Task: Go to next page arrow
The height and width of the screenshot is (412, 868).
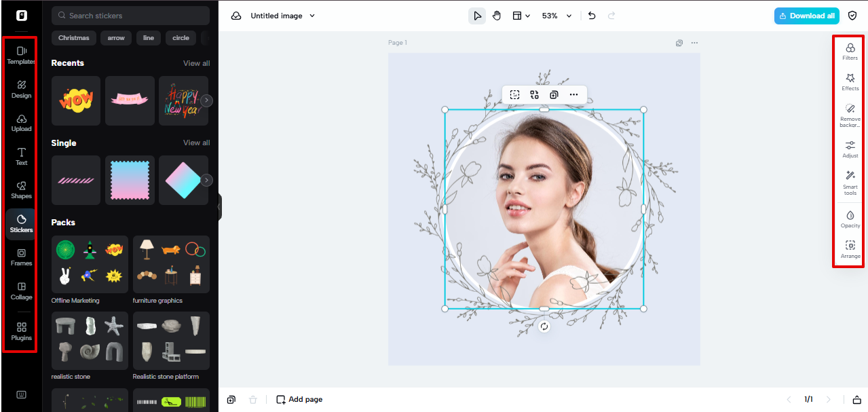Action: tap(828, 399)
